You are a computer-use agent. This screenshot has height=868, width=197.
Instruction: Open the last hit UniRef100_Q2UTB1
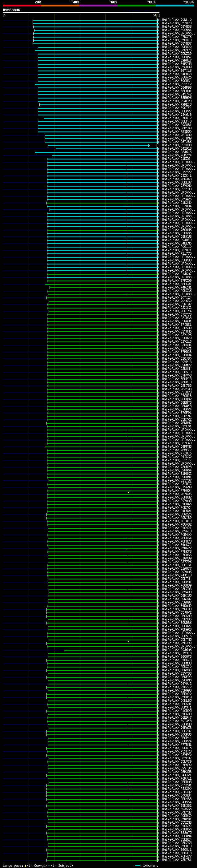[x=176, y=860]
